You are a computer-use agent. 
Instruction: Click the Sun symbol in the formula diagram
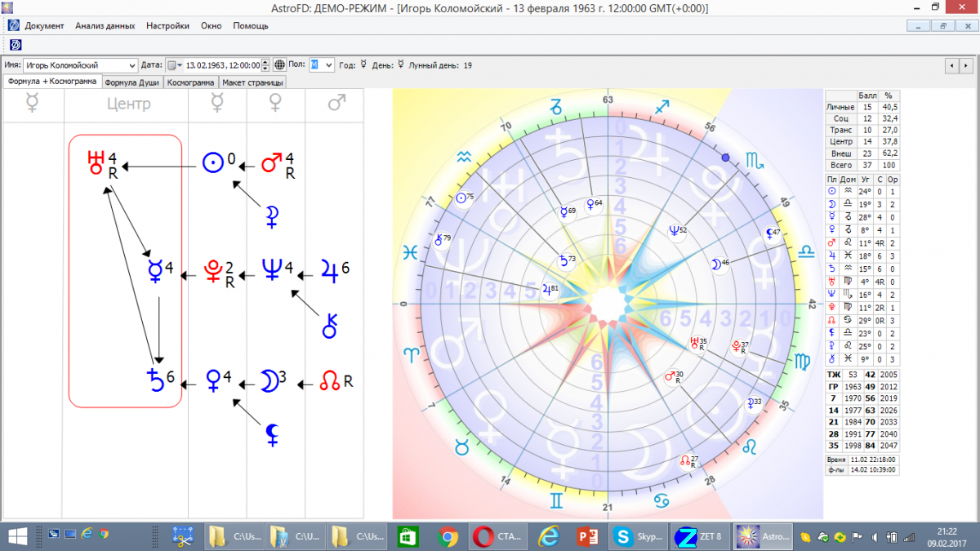pos(212,163)
